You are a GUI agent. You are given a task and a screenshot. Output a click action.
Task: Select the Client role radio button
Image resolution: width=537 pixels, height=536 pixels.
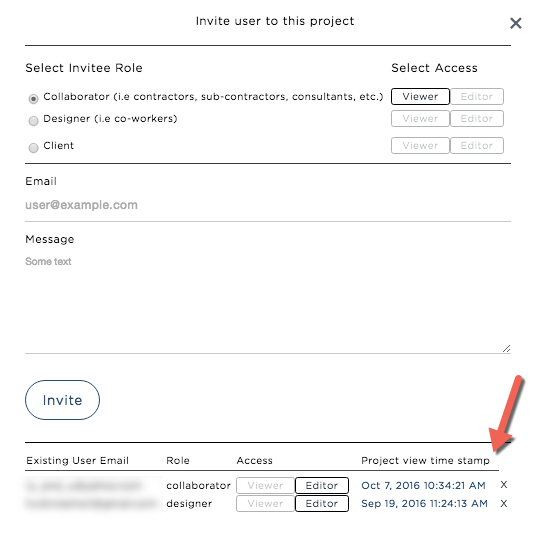coord(33,148)
